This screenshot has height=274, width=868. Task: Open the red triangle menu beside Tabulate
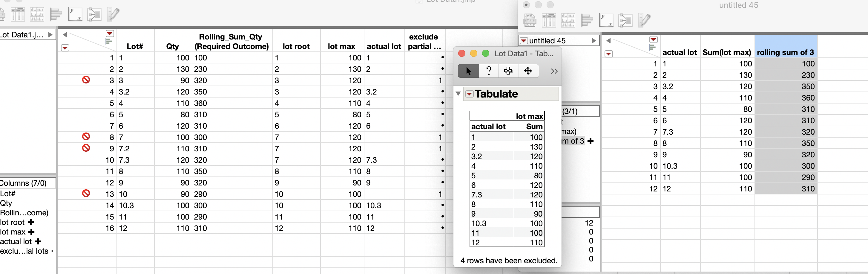[x=469, y=94]
